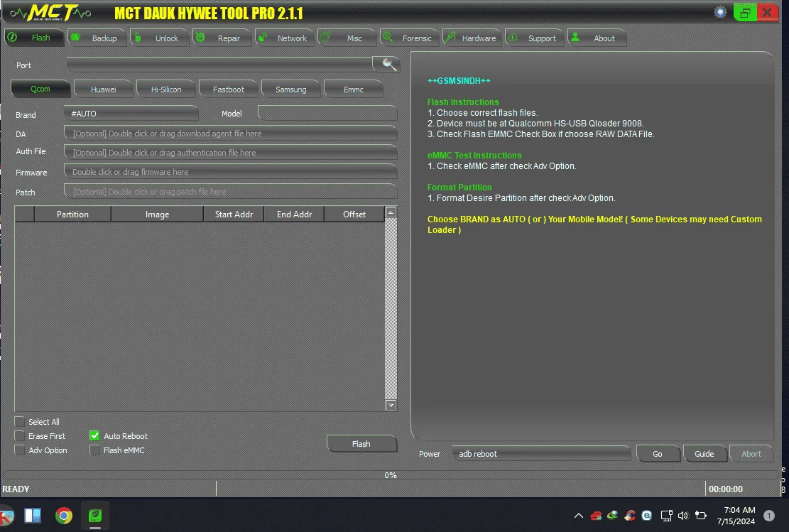
Task: Open the settings gear icon in title bar
Action: 721,12
